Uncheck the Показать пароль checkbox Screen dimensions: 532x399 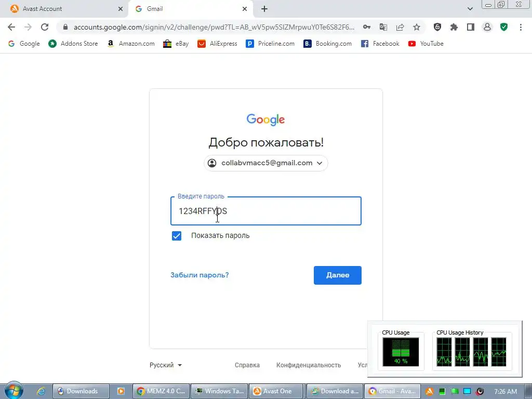point(177,236)
